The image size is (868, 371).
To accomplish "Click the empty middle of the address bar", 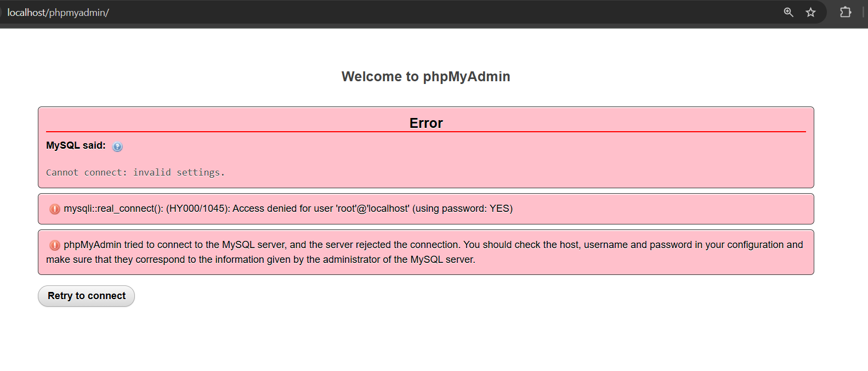I will click(439, 12).
